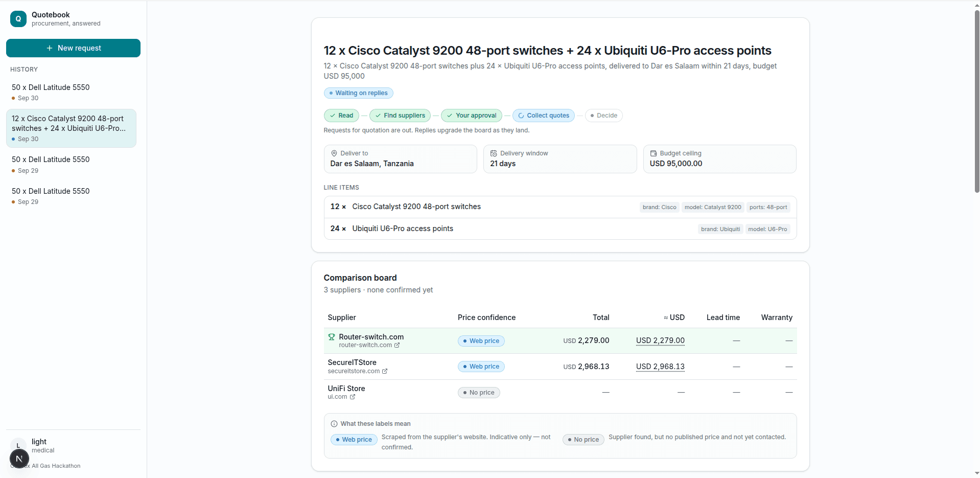Open the light medical user profile
This screenshot has width=980, height=478.
click(73, 446)
